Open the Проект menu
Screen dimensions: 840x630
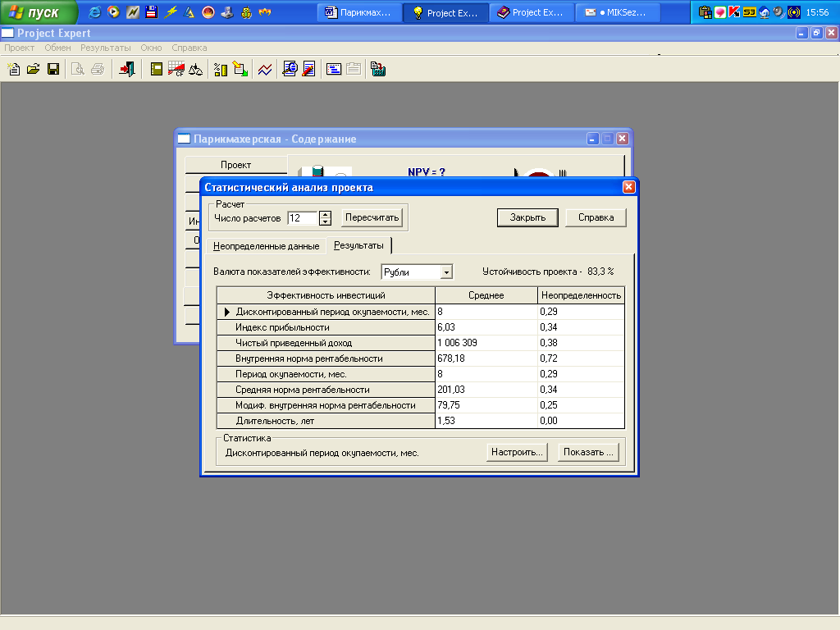[20, 48]
